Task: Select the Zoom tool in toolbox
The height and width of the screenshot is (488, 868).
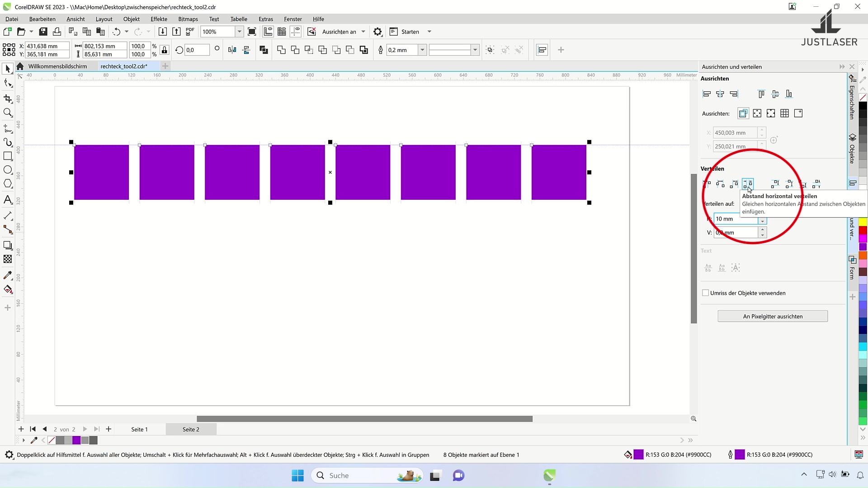Action: [8, 113]
